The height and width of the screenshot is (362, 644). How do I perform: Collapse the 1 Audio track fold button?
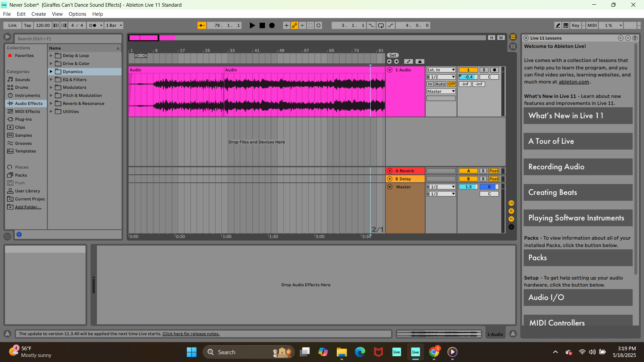pyautogui.click(x=390, y=70)
